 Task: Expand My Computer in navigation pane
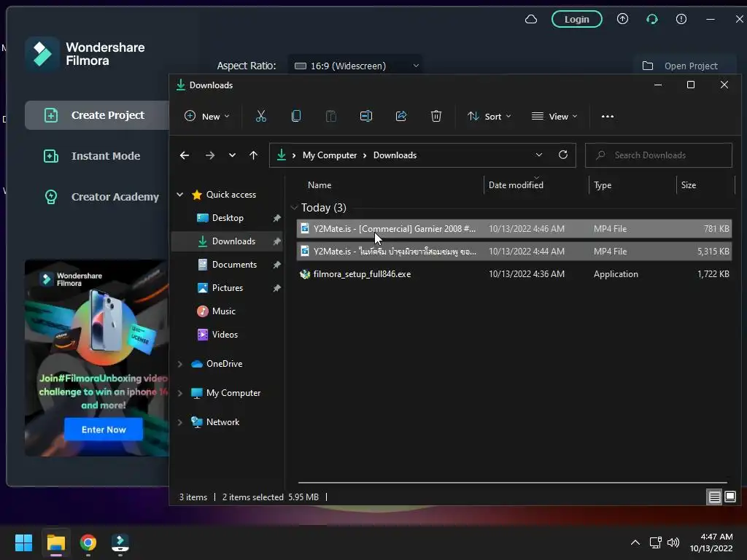pos(180,393)
